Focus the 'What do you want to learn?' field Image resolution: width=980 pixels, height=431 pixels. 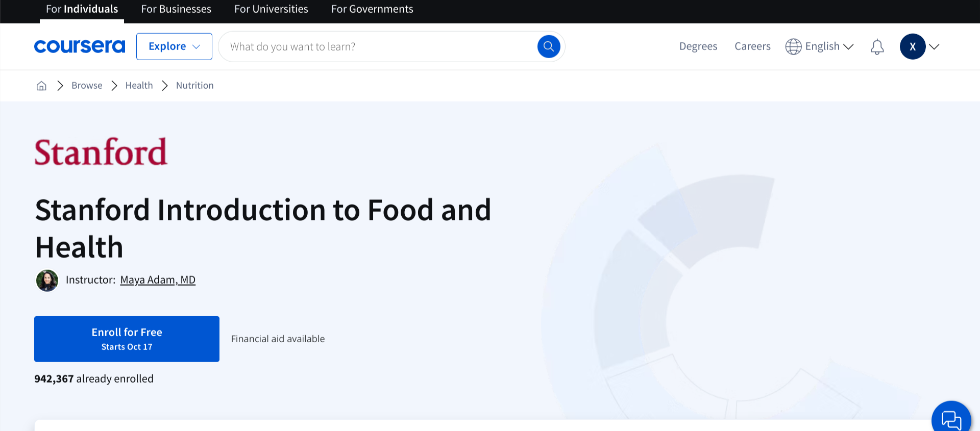[x=378, y=46]
